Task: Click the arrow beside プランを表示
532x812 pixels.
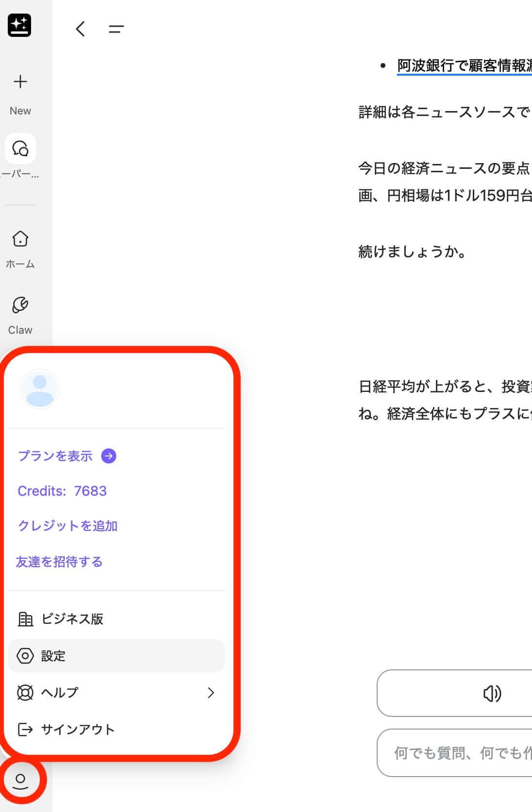Action: coord(109,456)
